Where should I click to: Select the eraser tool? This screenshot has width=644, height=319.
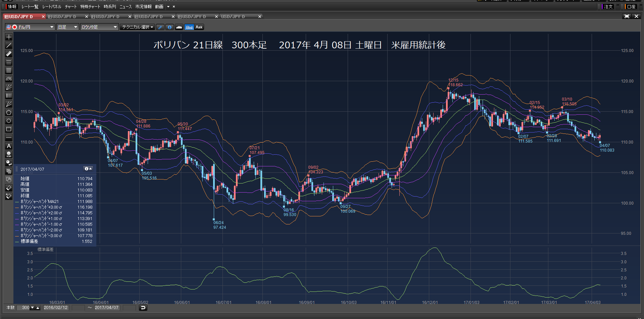[9, 188]
